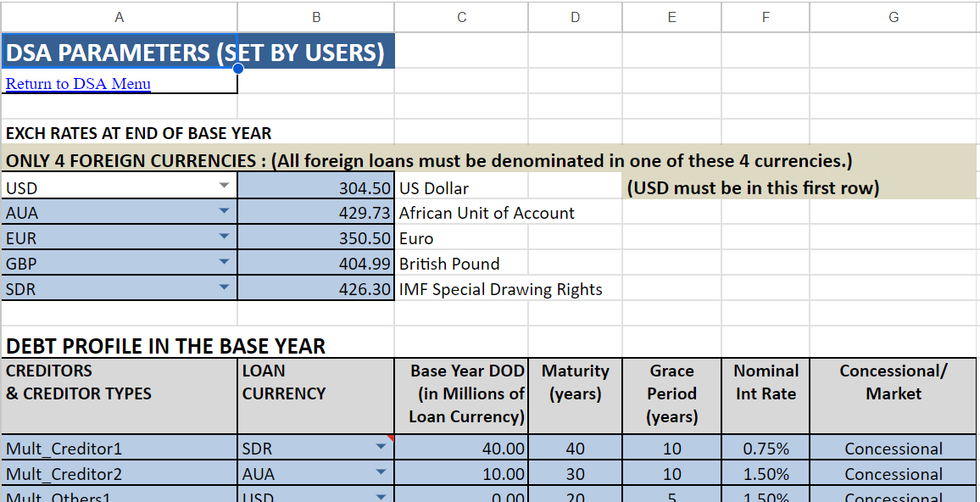Image resolution: width=980 pixels, height=502 pixels.
Task: Click the 'Base Year DOD' header cell
Action: click(461, 396)
